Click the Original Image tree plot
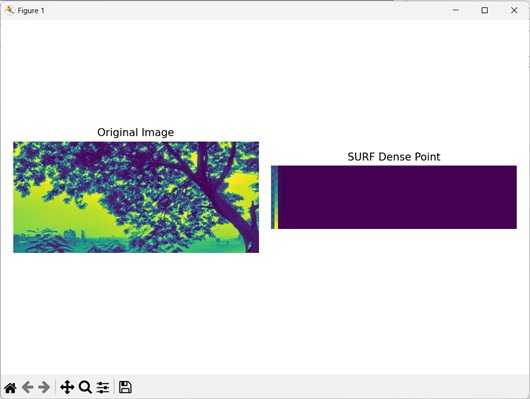This screenshot has width=530, height=399. tap(136, 197)
